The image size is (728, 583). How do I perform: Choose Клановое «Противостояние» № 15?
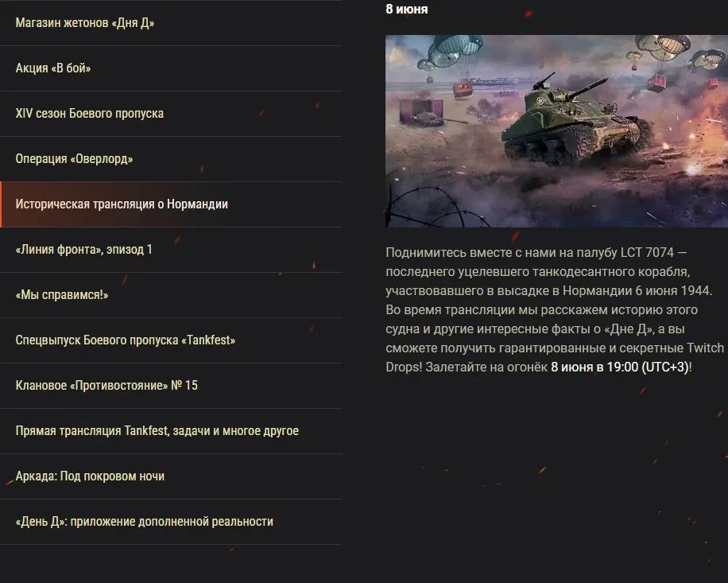[171, 386]
